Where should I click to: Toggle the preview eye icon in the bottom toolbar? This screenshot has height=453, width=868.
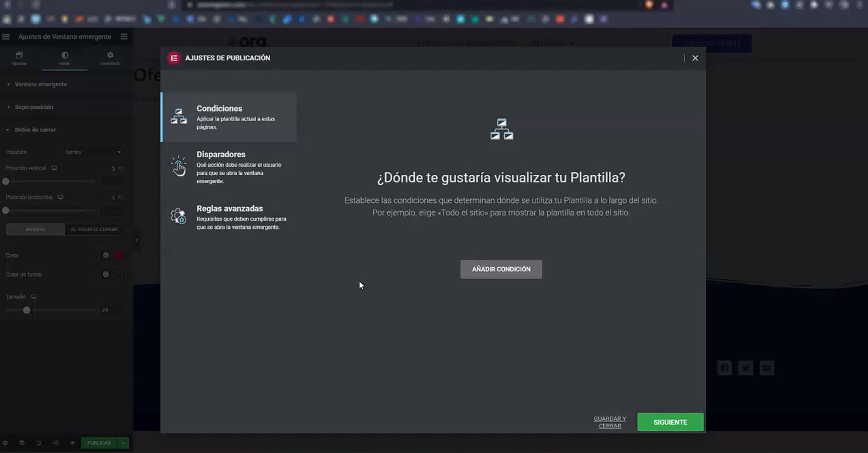click(x=72, y=443)
